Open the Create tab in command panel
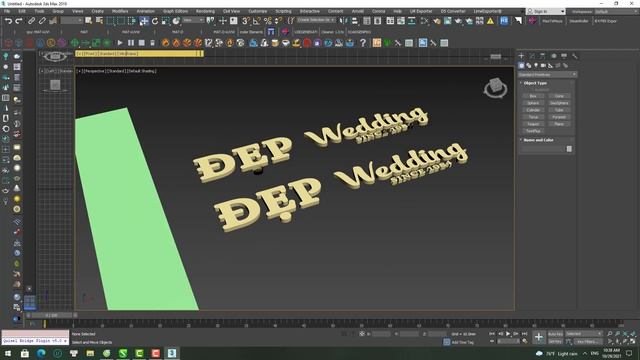The width and height of the screenshot is (640, 360). (521, 56)
